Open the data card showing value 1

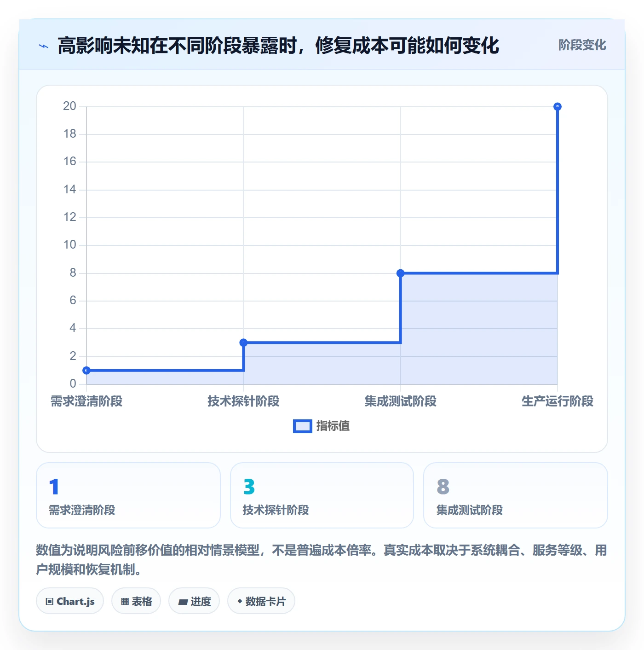[128, 495]
